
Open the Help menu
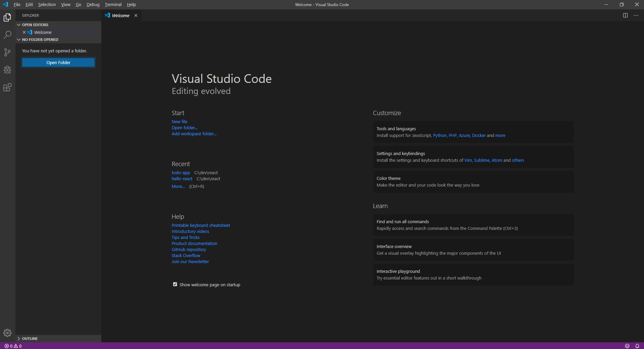(131, 5)
